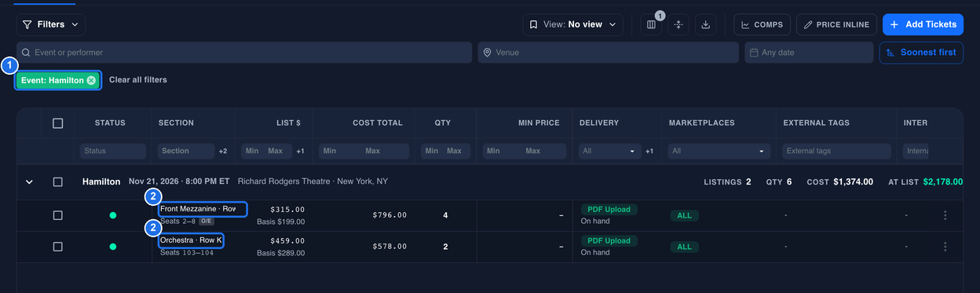Image resolution: width=980 pixels, height=293 pixels.
Task: Click Seats 103–104 text
Action: coord(187,253)
